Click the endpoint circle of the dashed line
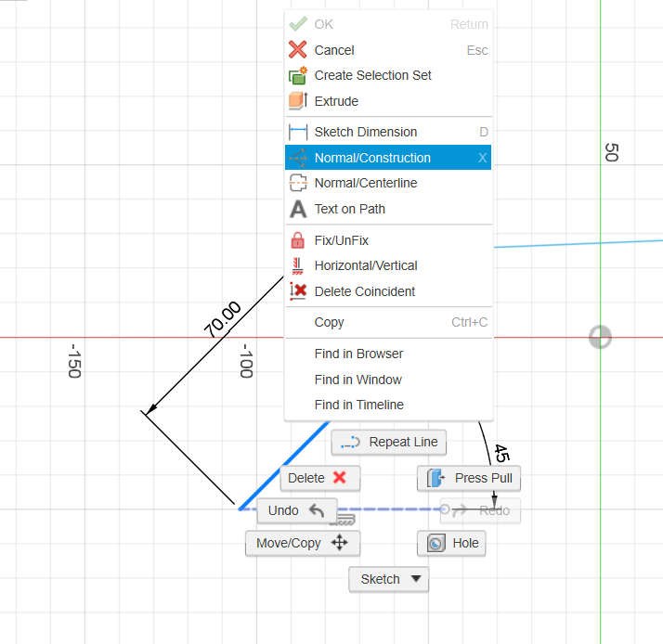Screen dimensions: 663x644 click(x=445, y=509)
